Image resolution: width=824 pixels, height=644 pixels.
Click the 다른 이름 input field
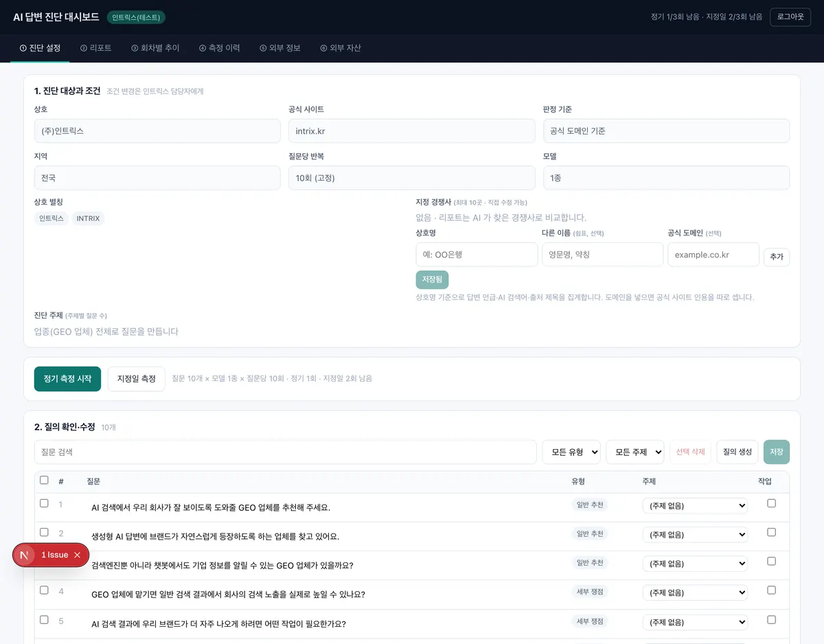tap(603, 255)
